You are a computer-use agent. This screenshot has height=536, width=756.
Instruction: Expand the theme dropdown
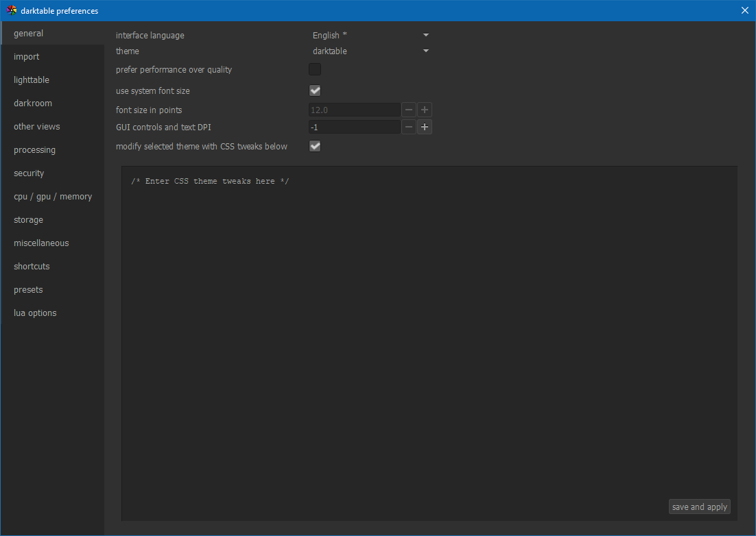click(370, 51)
